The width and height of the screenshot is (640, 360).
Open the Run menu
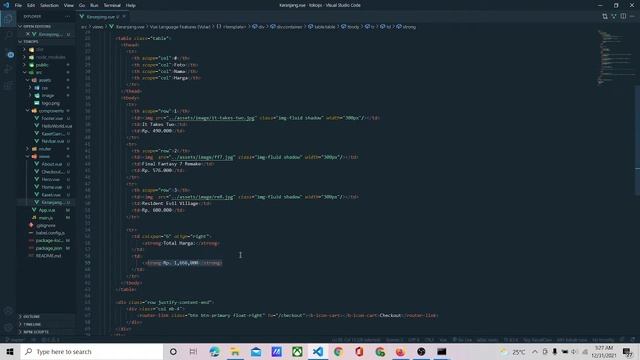pos(94,5)
